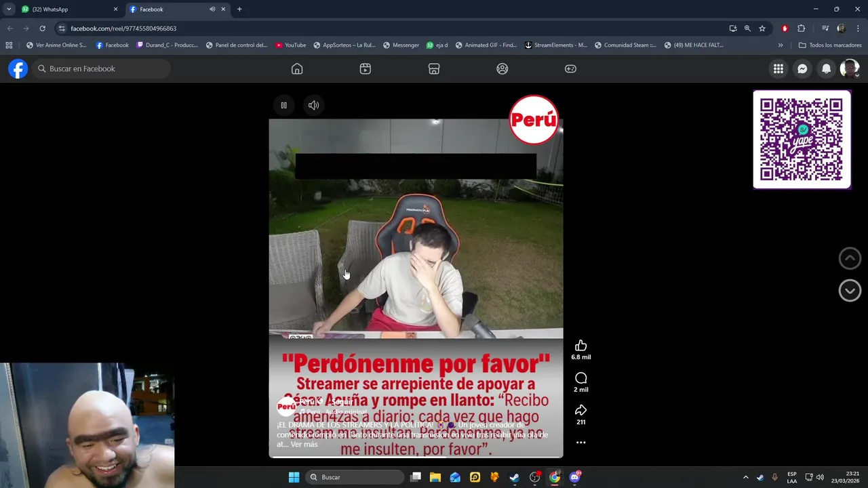
Task: Mute the reel volume speaker icon
Action: coord(313,105)
